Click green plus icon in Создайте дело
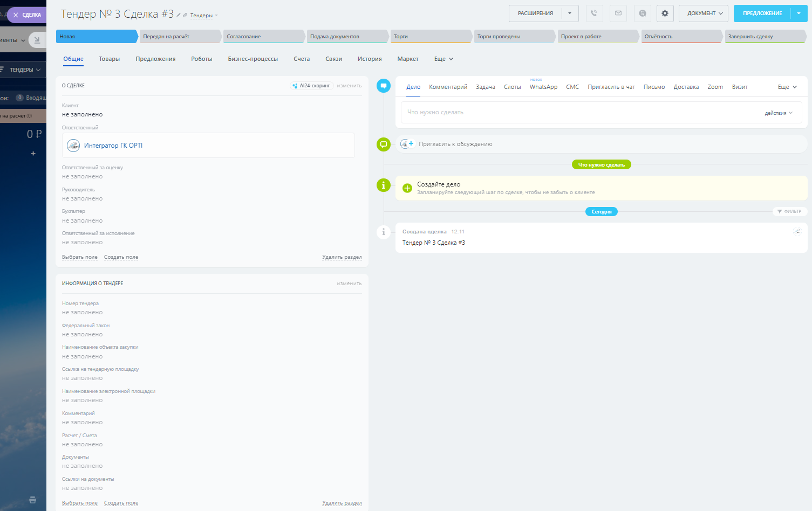This screenshot has width=812, height=511. click(x=407, y=188)
